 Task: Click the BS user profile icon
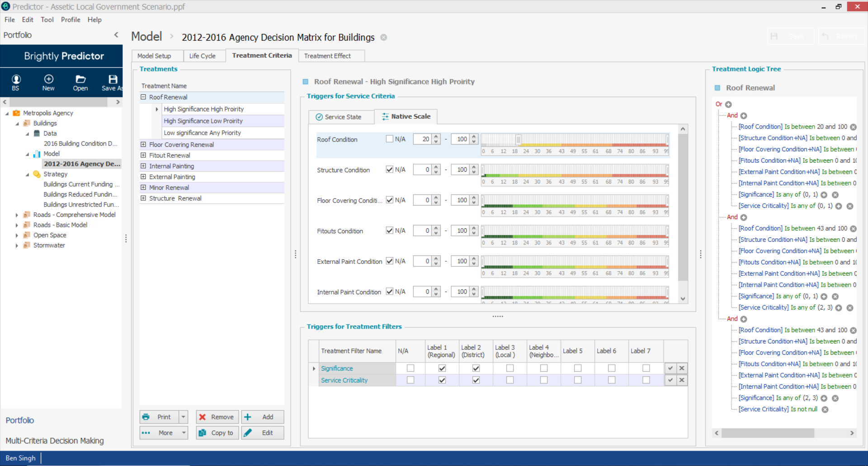pos(16,82)
